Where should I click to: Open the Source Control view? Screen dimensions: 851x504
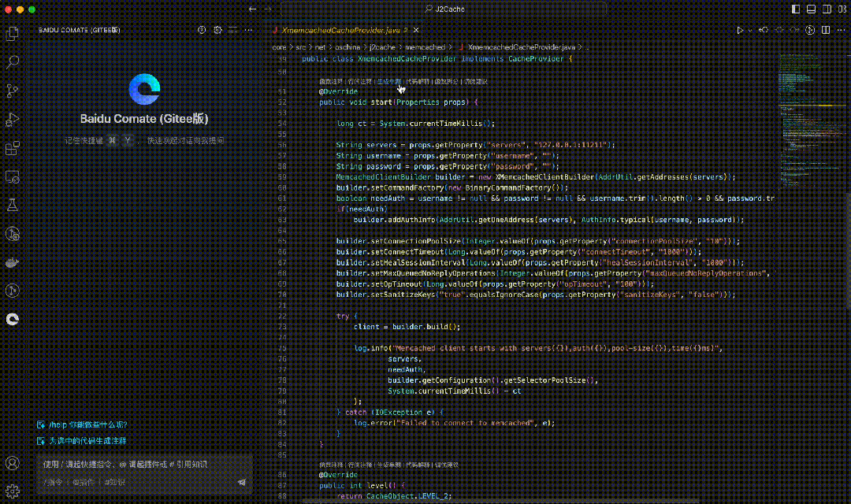12,91
